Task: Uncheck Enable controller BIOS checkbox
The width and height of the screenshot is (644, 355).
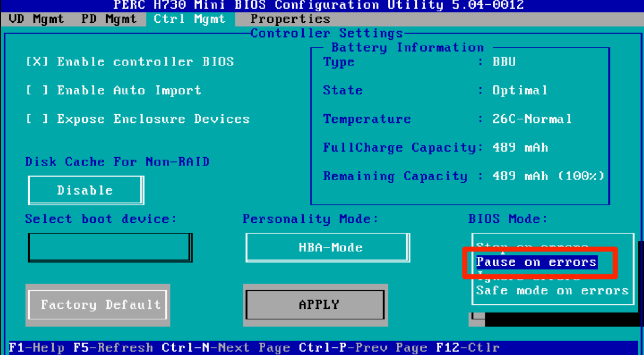Action: click(x=37, y=61)
